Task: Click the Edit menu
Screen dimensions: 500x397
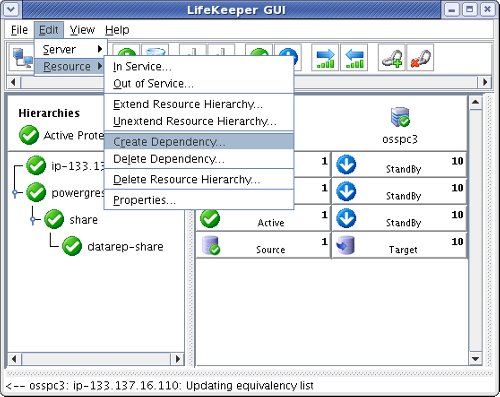Action: click(x=49, y=30)
